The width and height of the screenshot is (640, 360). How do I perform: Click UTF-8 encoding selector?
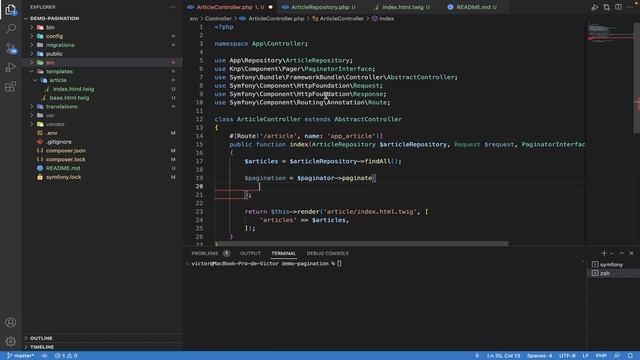click(567, 356)
